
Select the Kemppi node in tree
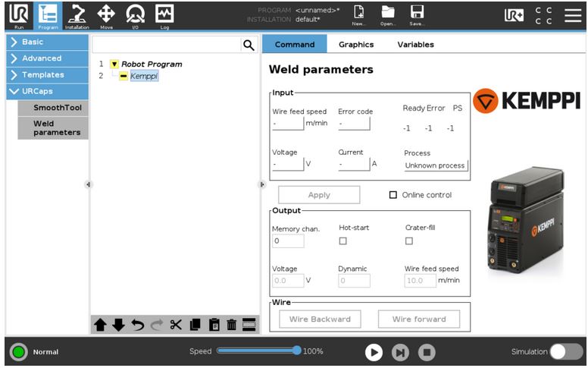(x=144, y=76)
